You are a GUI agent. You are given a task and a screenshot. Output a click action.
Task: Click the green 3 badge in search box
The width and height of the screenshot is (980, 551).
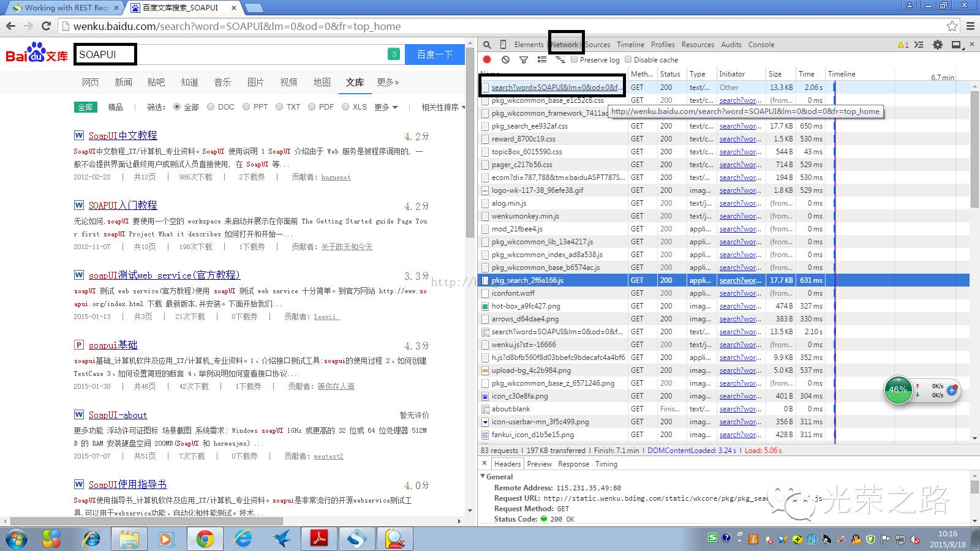(394, 54)
